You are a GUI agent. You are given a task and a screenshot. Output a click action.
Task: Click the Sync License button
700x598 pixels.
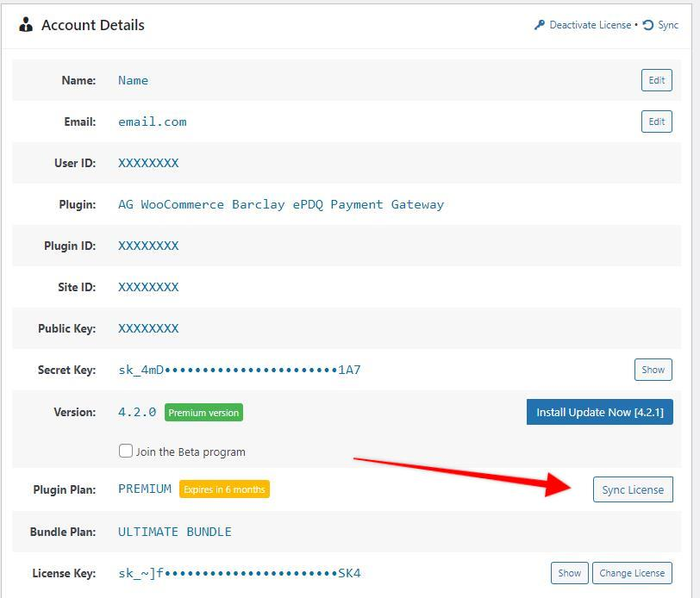point(633,489)
